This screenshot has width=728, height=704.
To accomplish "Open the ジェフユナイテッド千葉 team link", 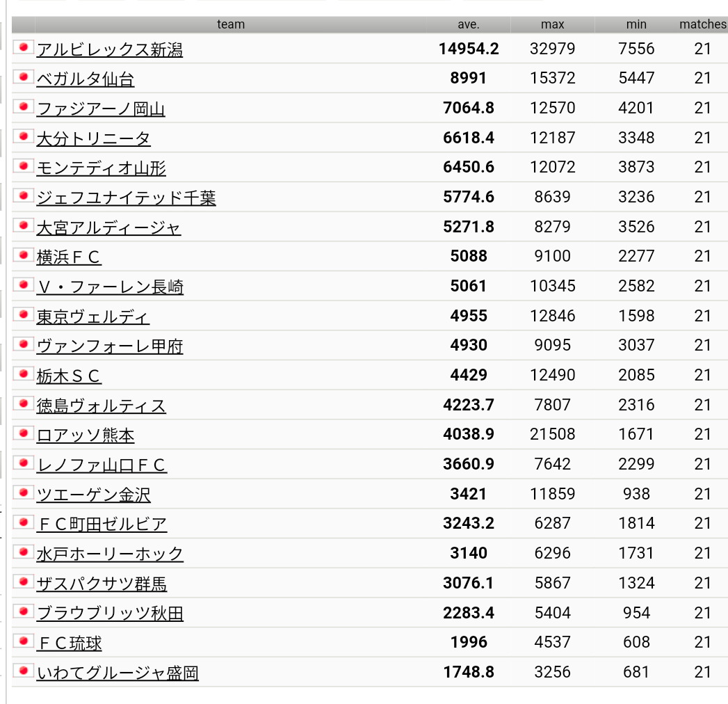I will pyautogui.click(x=127, y=198).
